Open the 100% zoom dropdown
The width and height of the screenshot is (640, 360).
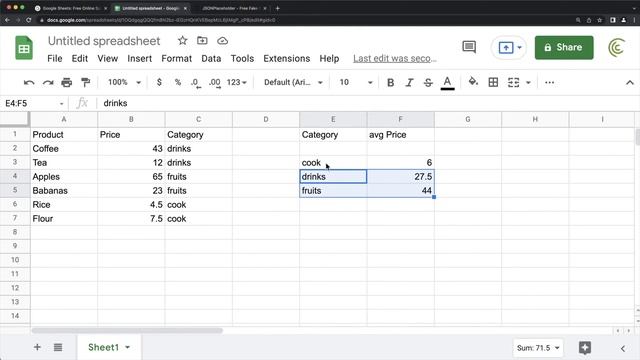pyautogui.click(x=124, y=82)
